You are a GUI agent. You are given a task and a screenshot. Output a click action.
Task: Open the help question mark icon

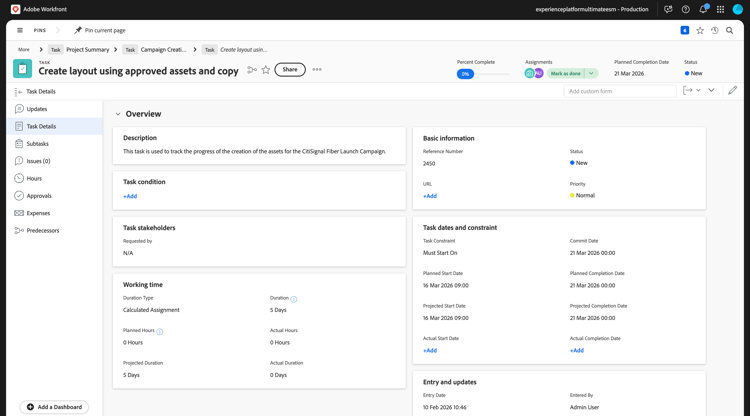685,9
